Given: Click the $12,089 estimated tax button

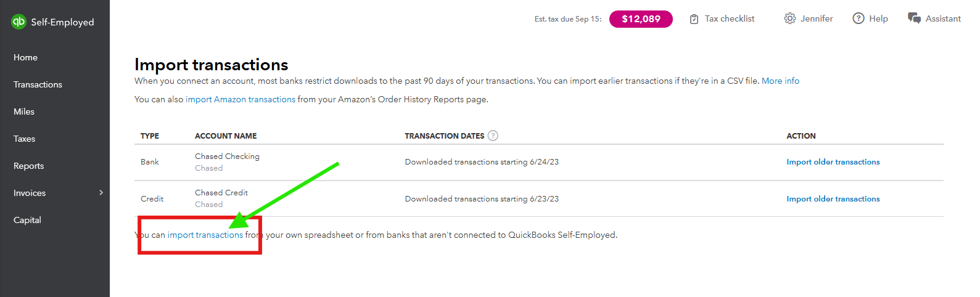Looking at the screenshot, I should point(641,19).
